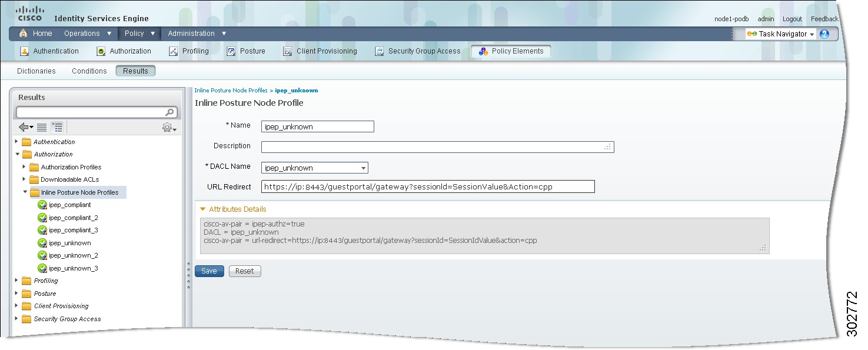Select the Results tab
Image resolution: width=868 pixels, height=350 pixels.
tap(135, 71)
